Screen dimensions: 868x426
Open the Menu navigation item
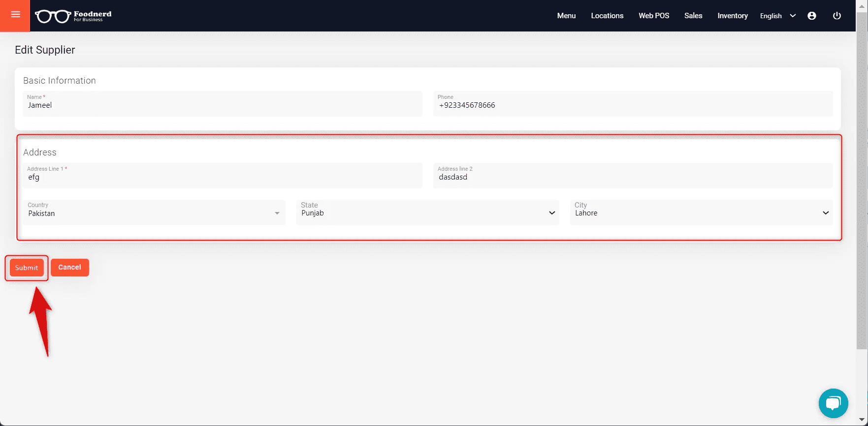click(x=566, y=16)
